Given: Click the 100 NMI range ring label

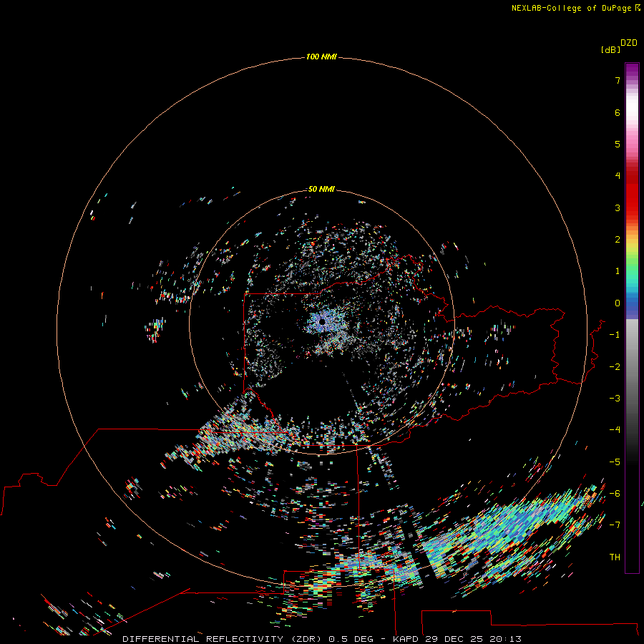Looking at the screenshot, I should click(321, 57).
